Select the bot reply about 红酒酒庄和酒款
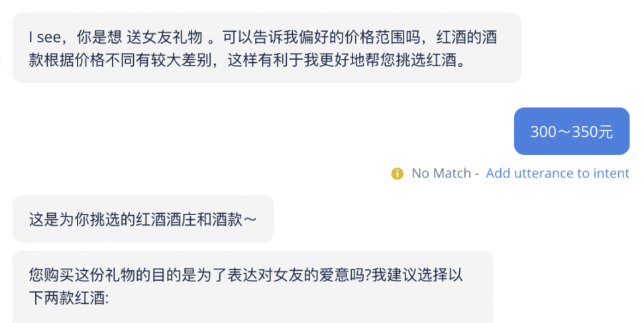Image resolution: width=644 pixels, height=323 pixels. [x=142, y=218]
